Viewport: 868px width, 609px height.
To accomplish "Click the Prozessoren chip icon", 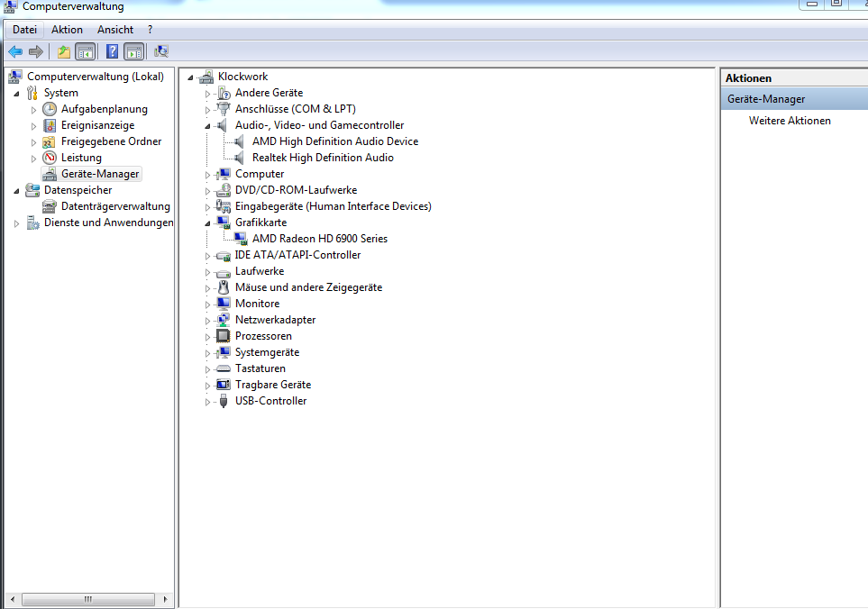I will 224,336.
